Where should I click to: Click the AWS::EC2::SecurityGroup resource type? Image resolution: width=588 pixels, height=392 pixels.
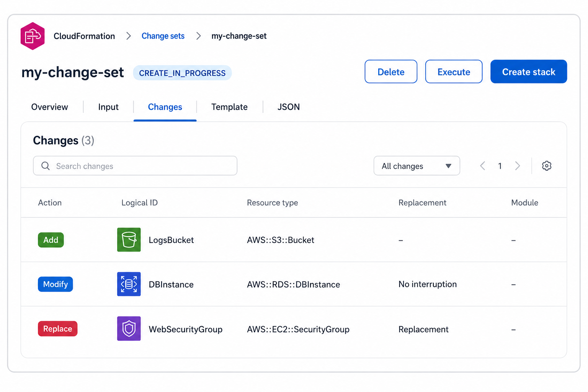tap(298, 329)
